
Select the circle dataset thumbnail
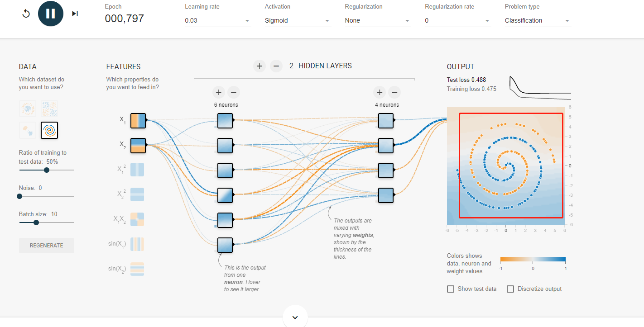click(x=28, y=109)
